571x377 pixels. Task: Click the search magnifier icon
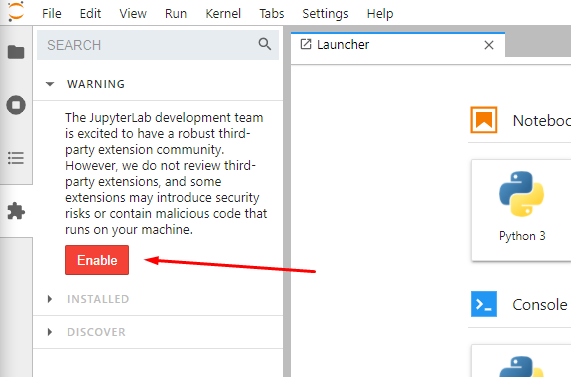(265, 44)
